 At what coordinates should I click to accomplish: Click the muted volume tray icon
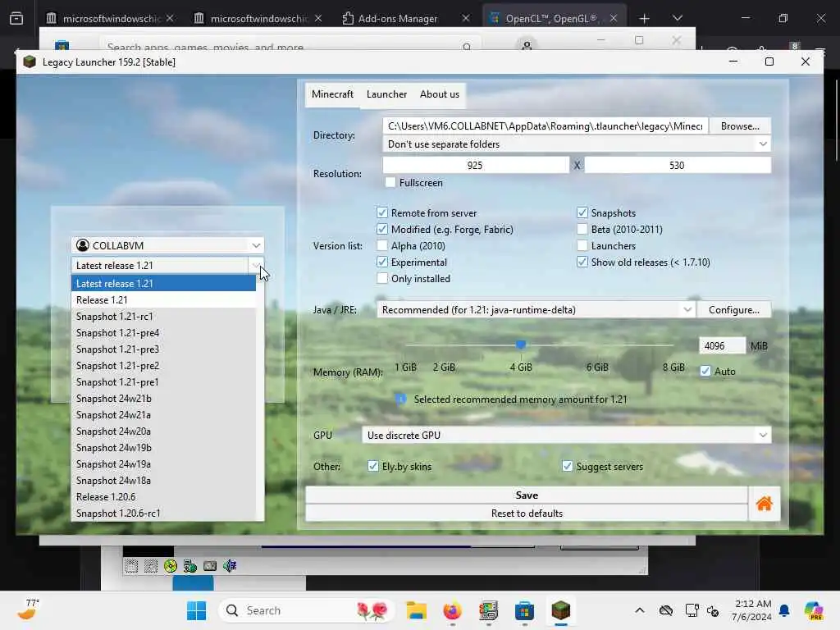[x=713, y=610]
